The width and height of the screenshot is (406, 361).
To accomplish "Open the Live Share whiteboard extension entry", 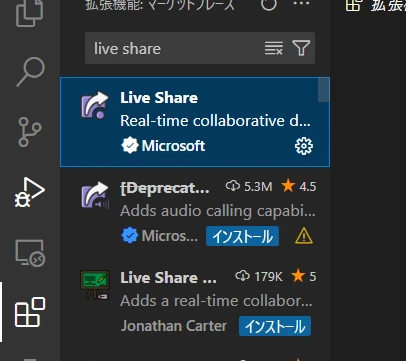I will 195,302.
